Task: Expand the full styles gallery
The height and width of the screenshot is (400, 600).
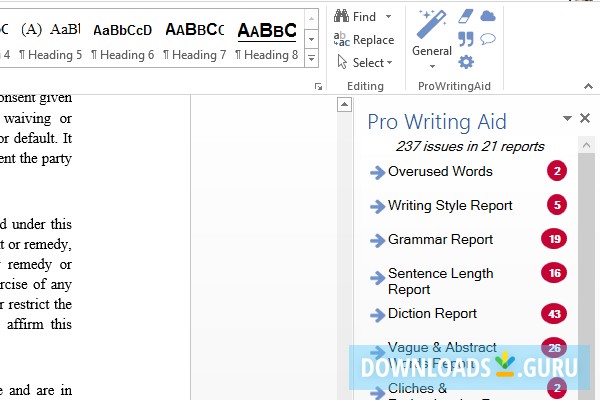Action: click(x=311, y=59)
